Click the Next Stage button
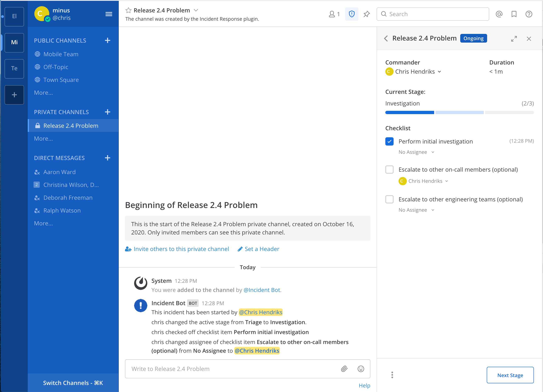Viewport: 543px width, 392px height. 510,375
